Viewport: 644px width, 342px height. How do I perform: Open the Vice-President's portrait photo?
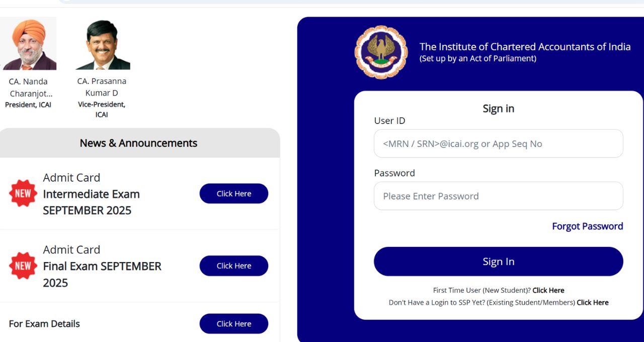point(103,44)
